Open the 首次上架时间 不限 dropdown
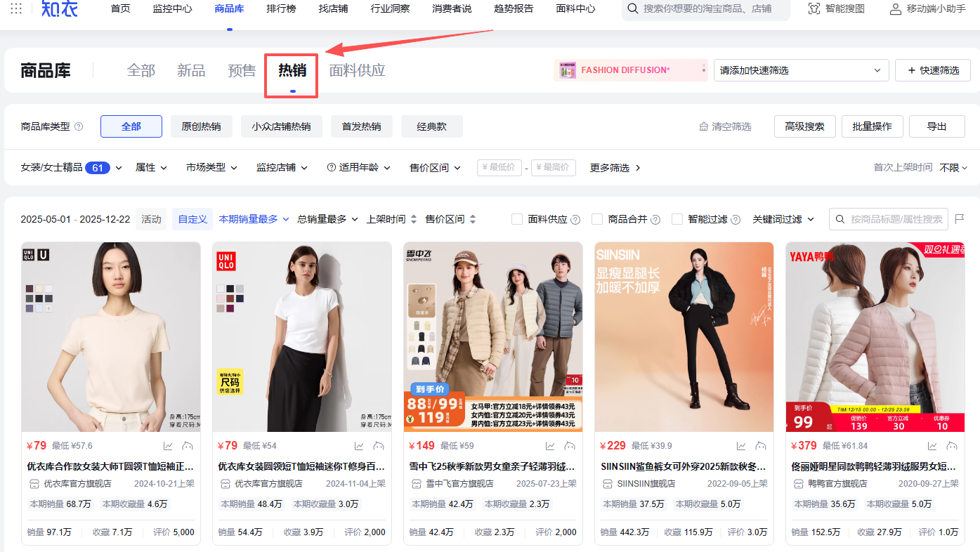Viewport: 980px width, 552px height. click(954, 168)
